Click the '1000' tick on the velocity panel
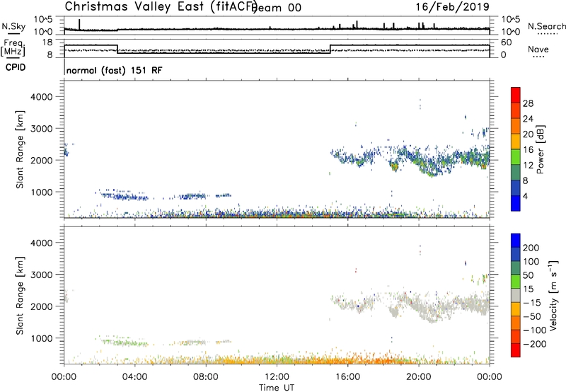The image size is (566, 392). pyautogui.click(x=41, y=338)
